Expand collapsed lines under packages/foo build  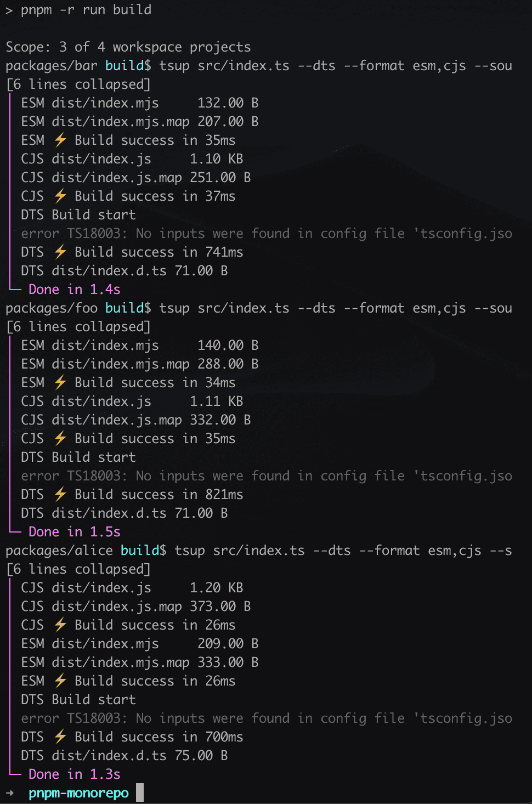point(78,327)
